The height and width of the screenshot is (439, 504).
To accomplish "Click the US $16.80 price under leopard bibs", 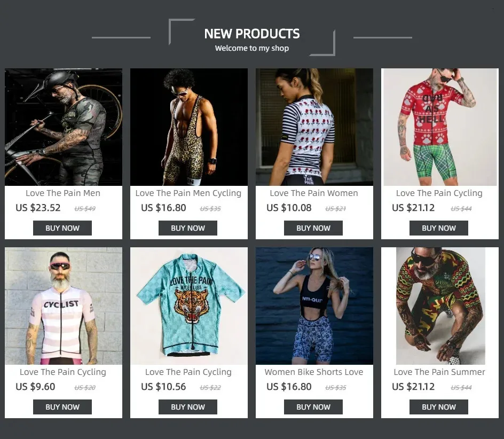I will (x=163, y=208).
